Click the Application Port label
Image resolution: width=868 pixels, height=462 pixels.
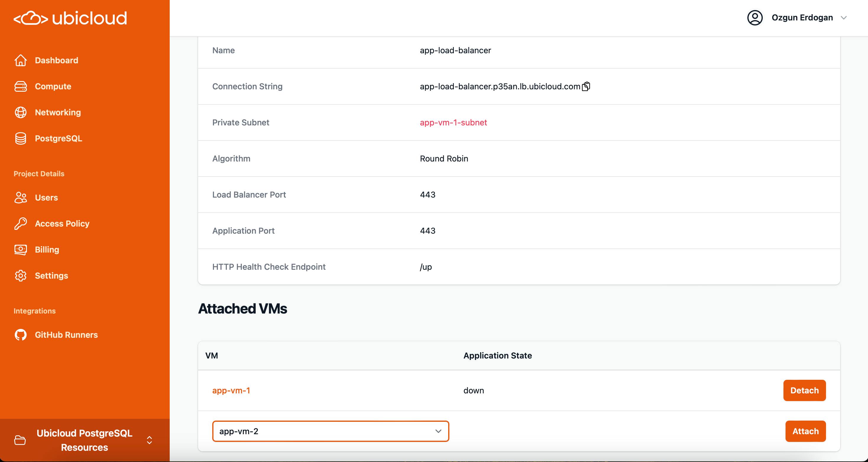click(x=243, y=231)
